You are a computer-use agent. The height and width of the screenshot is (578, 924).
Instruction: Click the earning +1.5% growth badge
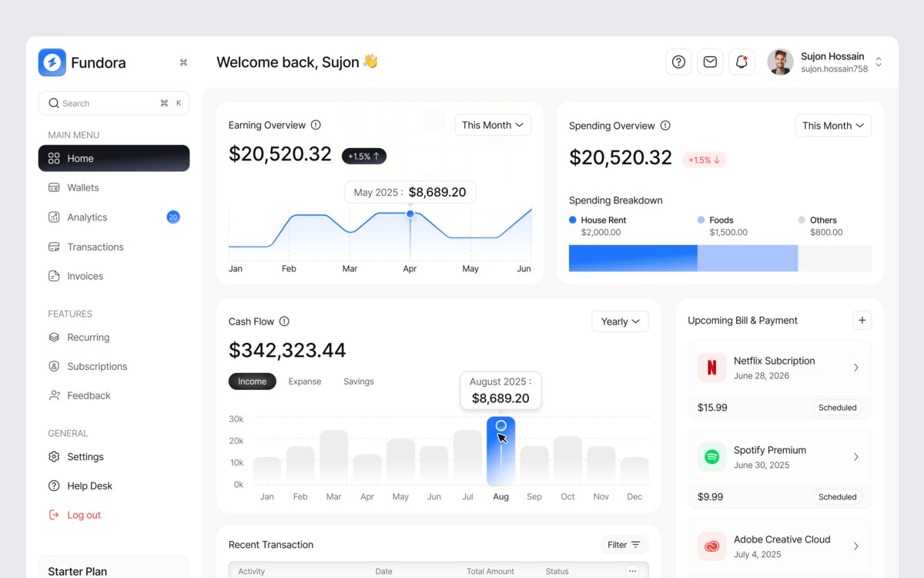(x=364, y=156)
